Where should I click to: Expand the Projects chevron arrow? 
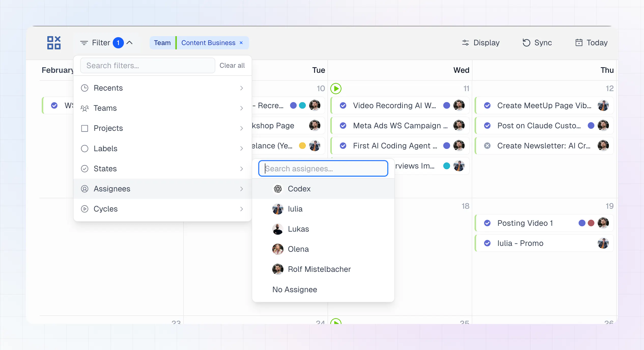click(x=241, y=128)
